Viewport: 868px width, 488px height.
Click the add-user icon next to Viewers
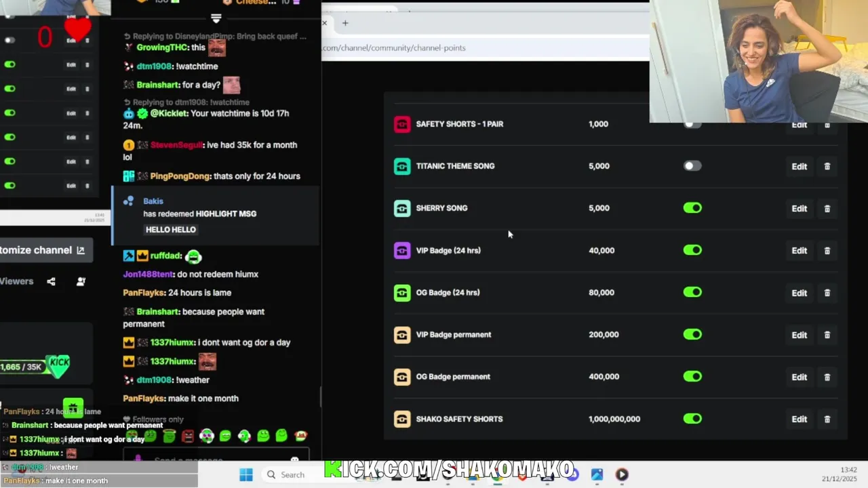tap(81, 281)
